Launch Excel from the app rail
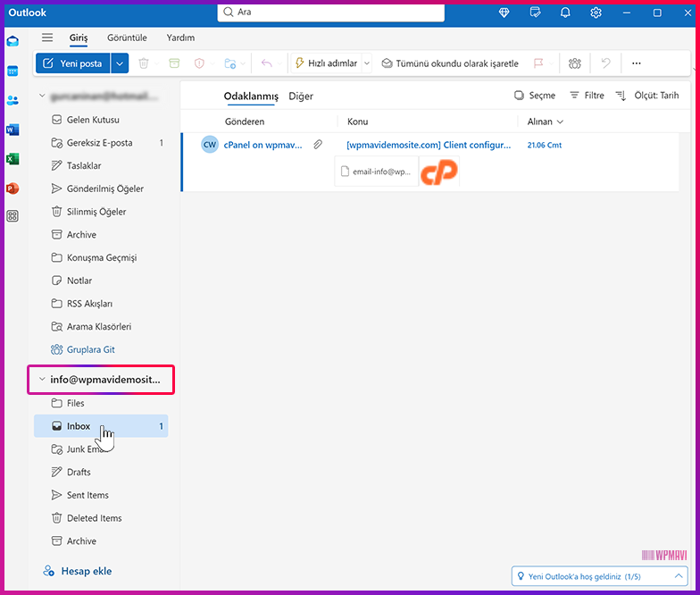This screenshot has height=595, width=700. (x=12, y=159)
